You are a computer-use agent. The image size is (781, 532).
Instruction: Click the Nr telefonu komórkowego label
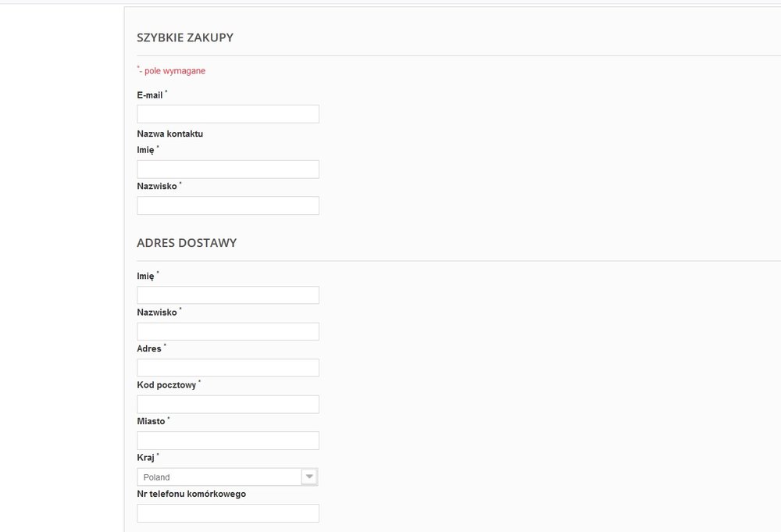[x=191, y=495]
